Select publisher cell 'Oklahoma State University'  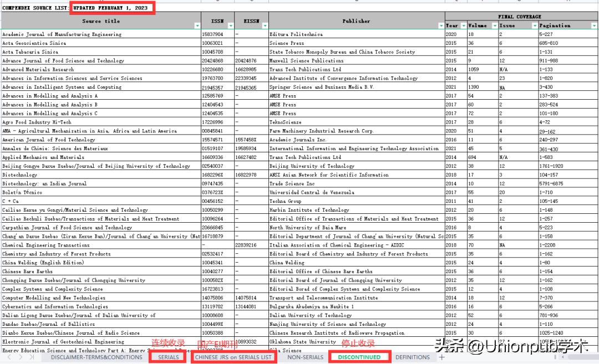click(x=357, y=342)
